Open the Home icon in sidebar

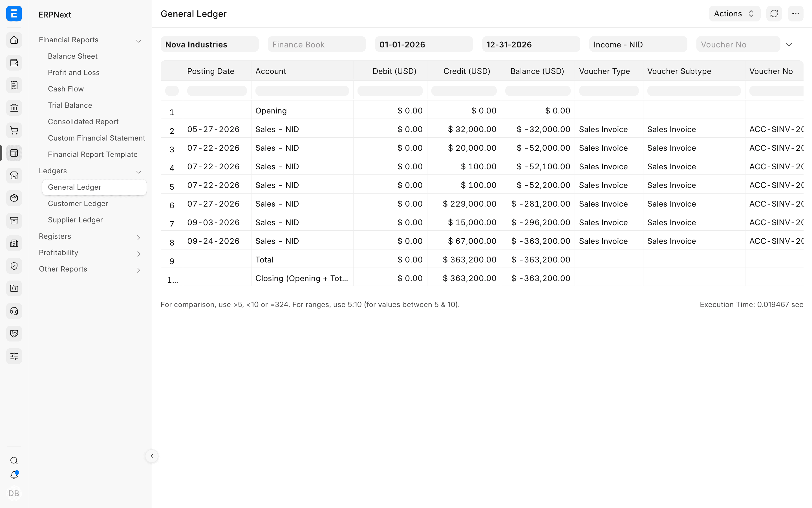coord(14,40)
